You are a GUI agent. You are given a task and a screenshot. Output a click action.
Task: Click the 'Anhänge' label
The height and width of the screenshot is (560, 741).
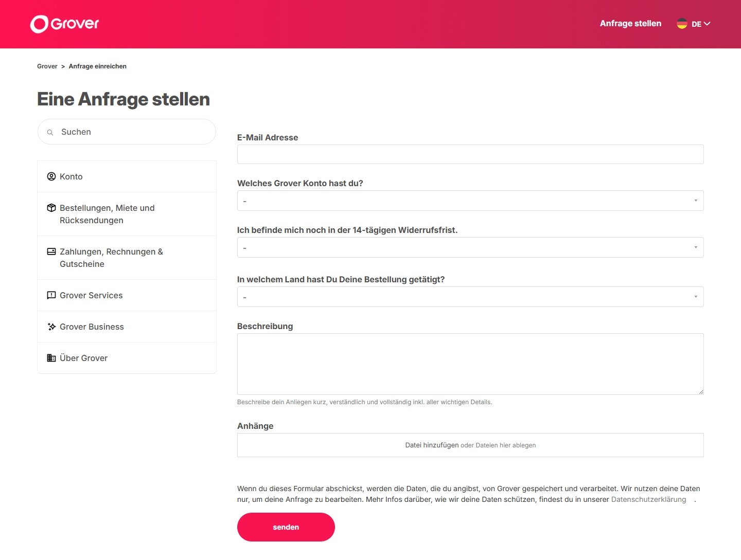255,426
